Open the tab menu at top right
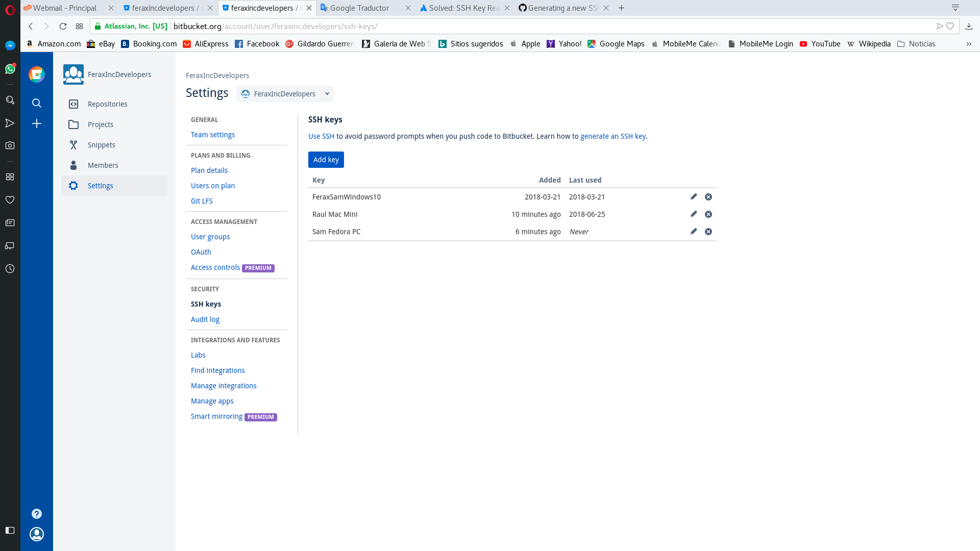 [x=954, y=8]
